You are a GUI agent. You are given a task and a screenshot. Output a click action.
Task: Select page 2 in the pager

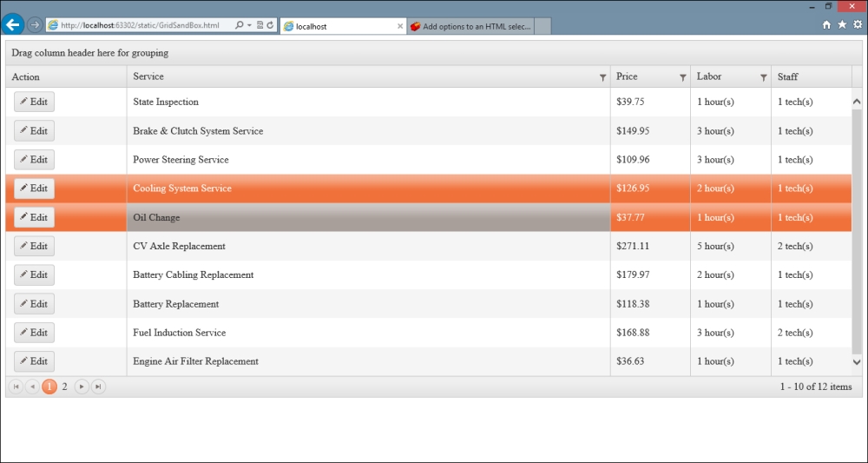pos(65,387)
